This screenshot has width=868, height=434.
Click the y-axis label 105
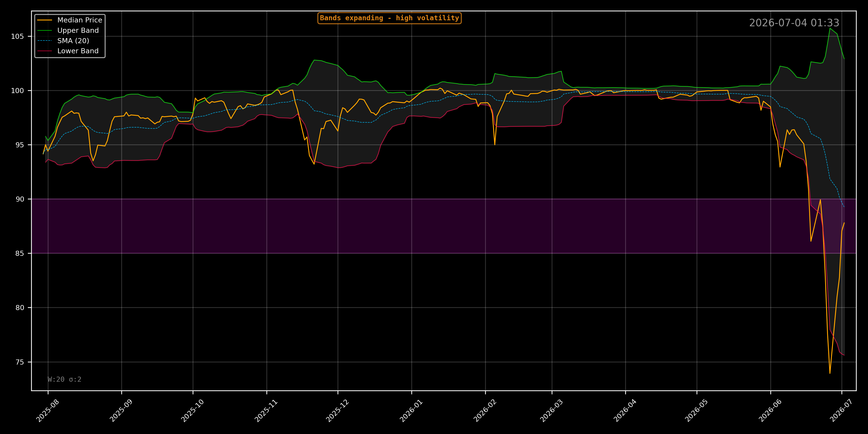coord(18,36)
